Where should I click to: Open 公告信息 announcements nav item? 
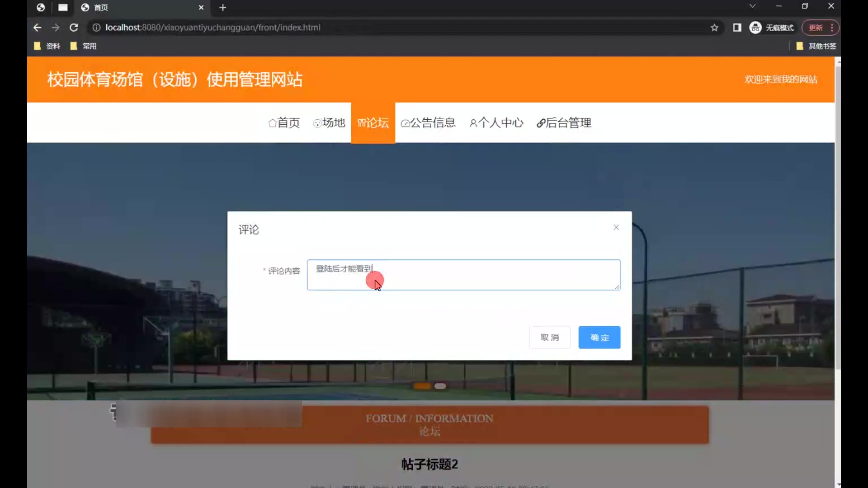click(x=428, y=123)
